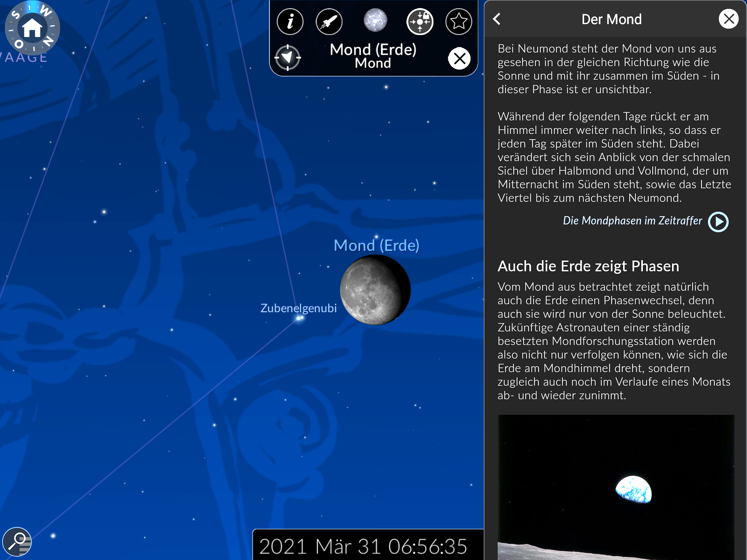Add Moon to favorites with the star icon

click(x=459, y=22)
